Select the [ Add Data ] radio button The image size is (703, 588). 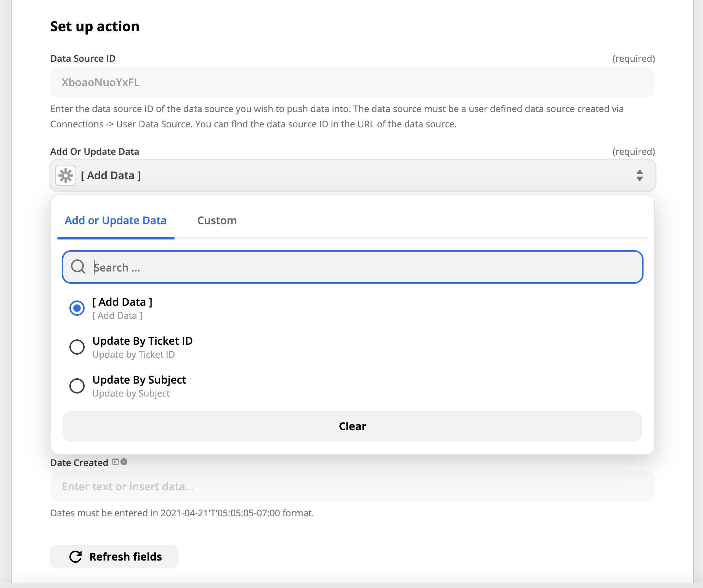pos(77,308)
